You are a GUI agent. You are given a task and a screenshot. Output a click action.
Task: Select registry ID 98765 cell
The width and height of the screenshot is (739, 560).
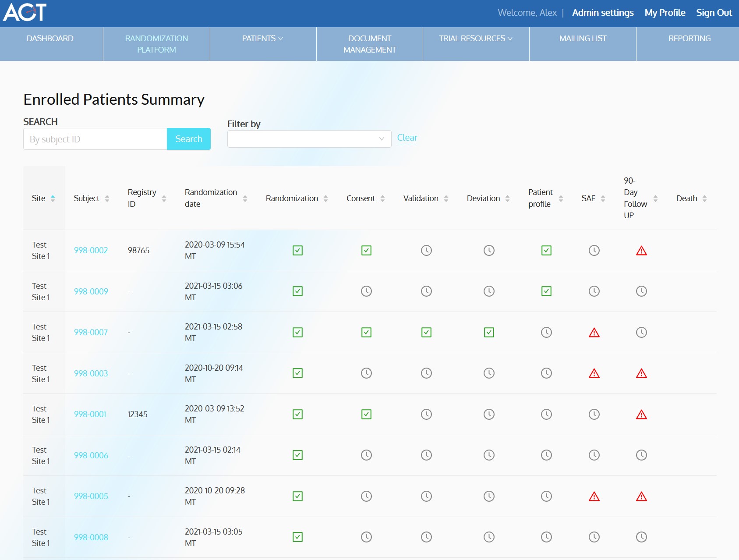pos(138,250)
